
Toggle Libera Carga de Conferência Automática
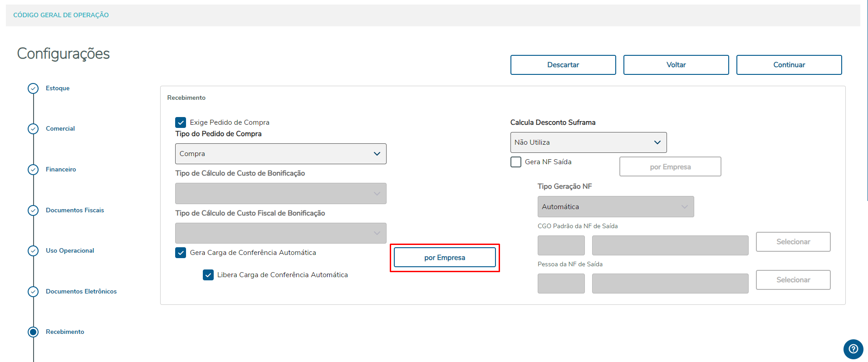point(208,275)
